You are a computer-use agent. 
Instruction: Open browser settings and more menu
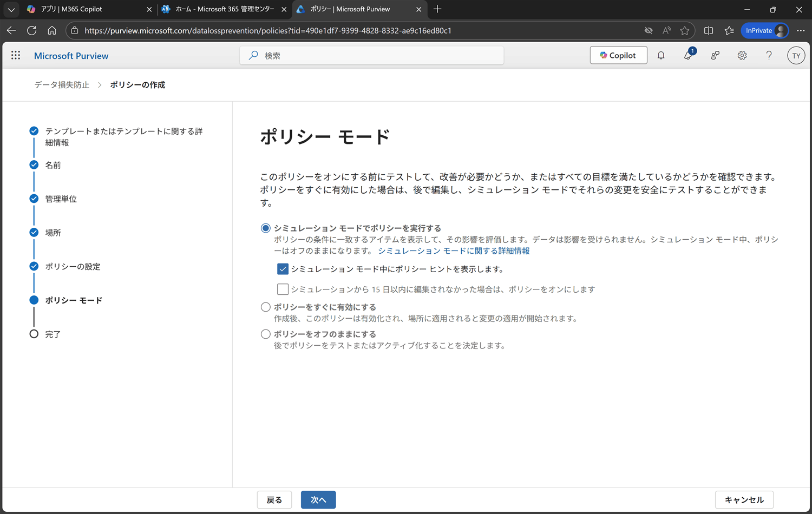(801, 30)
